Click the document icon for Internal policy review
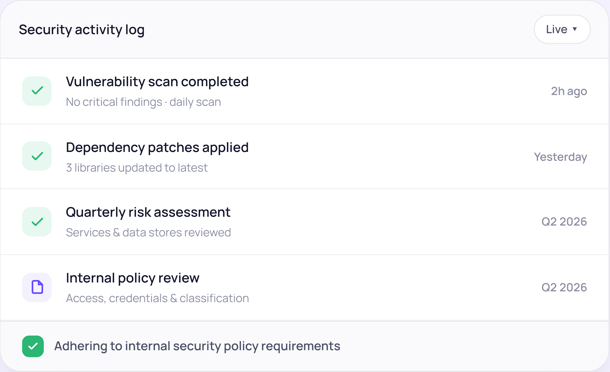This screenshot has width=610, height=372. pyautogui.click(x=37, y=288)
